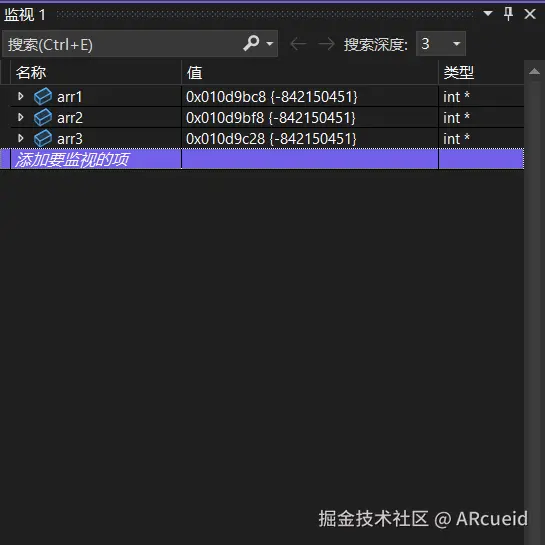Click the int * type of arr1
This screenshot has height=545, width=545.
(456, 97)
